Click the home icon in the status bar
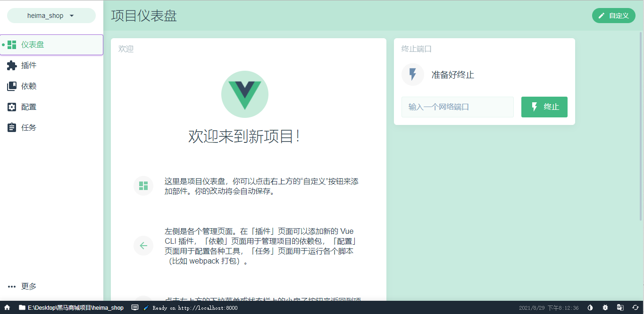Screen dimensions: 644x314 pyautogui.click(x=7, y=307)
